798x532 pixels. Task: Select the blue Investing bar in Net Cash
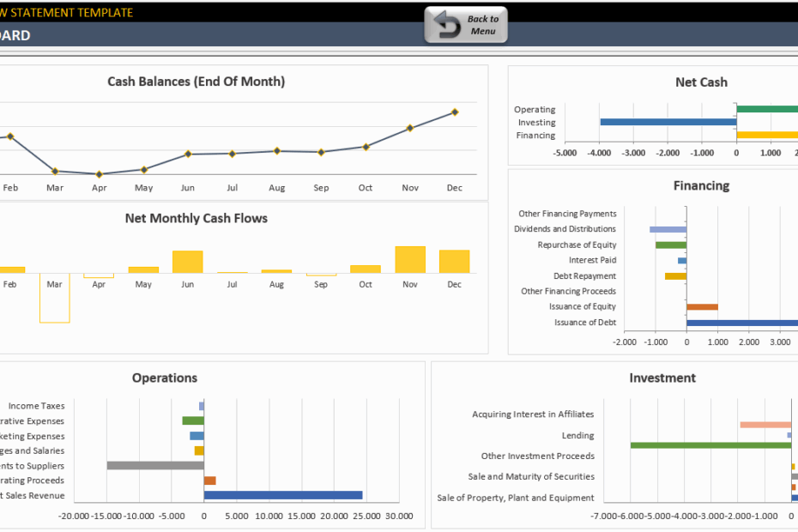tap(668, 122)
